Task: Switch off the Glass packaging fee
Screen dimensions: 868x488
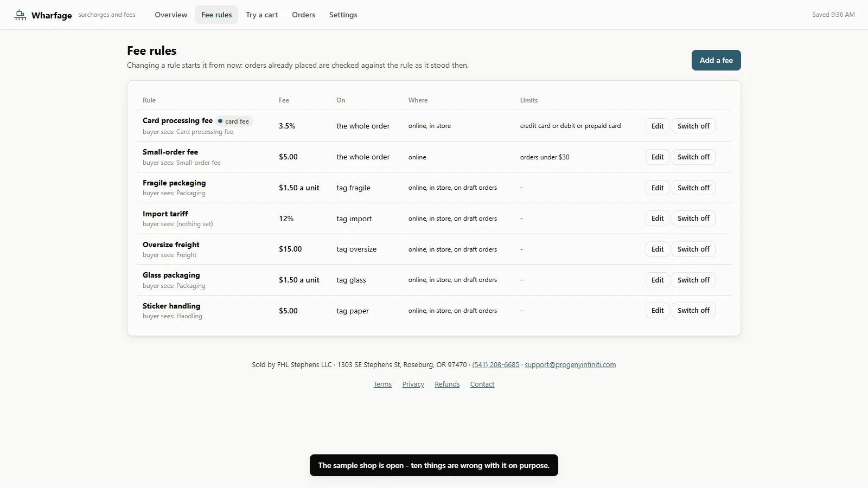Action: [x=693, y=280]
